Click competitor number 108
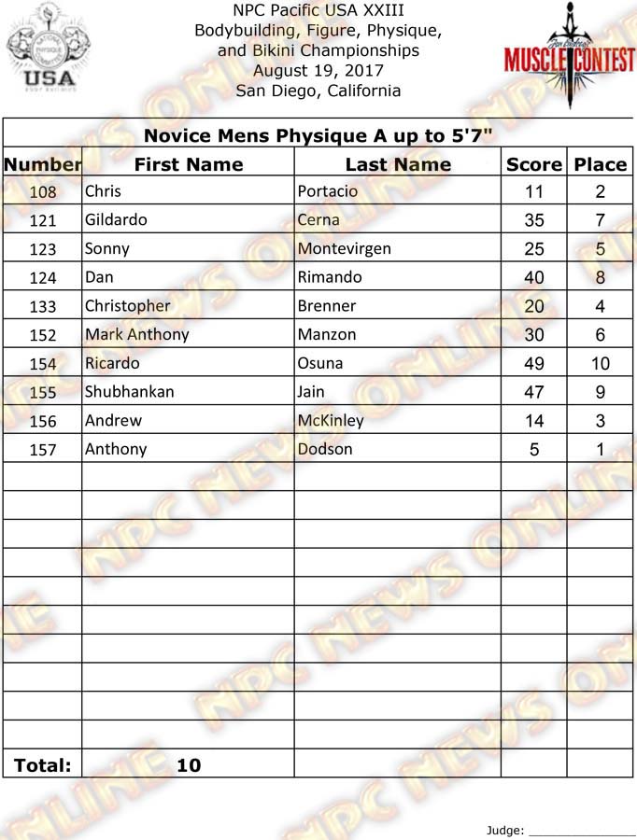 coord(43,192)
